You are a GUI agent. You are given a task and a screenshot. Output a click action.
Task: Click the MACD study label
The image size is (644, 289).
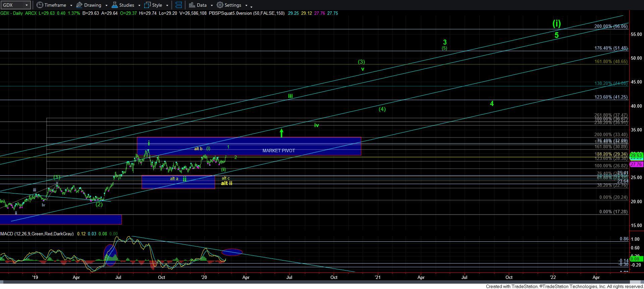[x=37, y=234]
